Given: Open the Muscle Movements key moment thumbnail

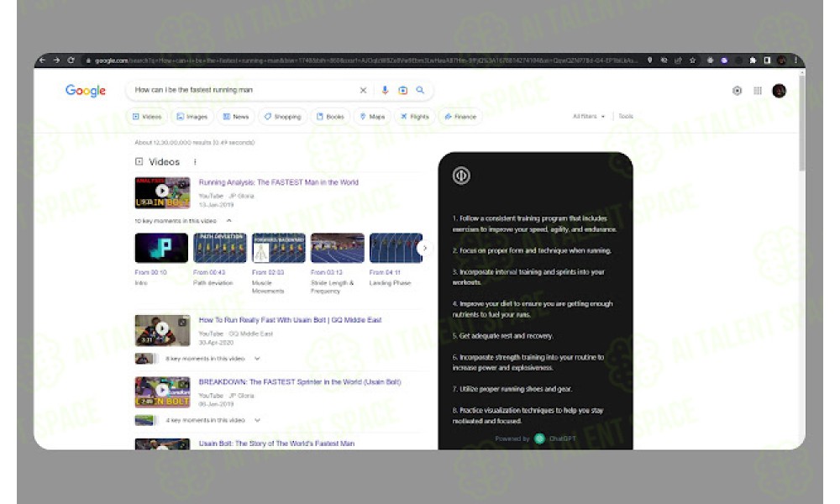Looking at the screenshot, I should coord(279,248).
